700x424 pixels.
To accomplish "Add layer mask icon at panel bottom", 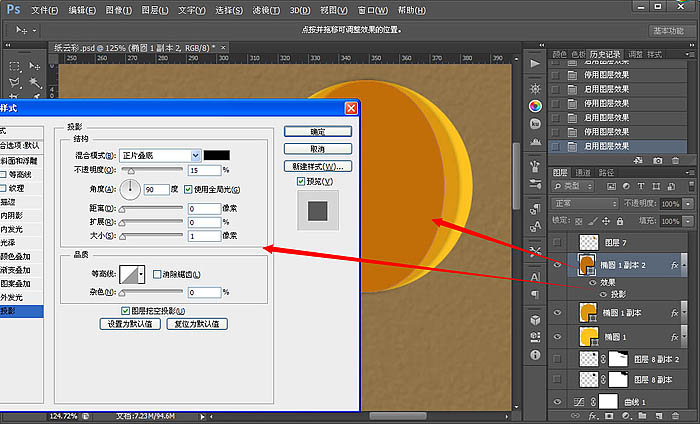I will pyautogui.click(x=608, y=416).
